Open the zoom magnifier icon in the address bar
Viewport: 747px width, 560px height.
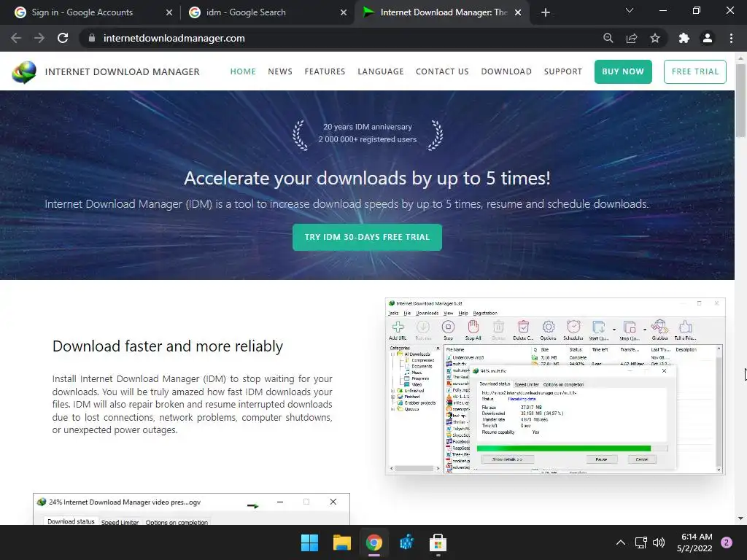tap(608, 38)
